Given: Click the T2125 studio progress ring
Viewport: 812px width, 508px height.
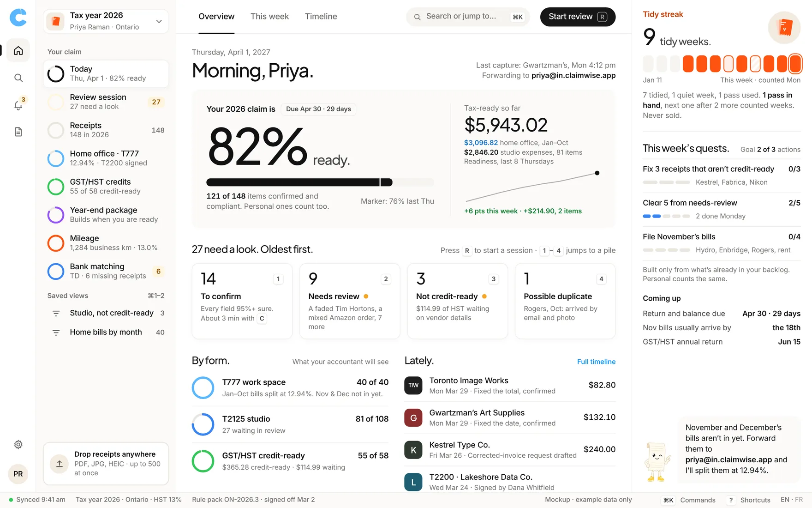Looking at the screenshot, I should (203, 424).
